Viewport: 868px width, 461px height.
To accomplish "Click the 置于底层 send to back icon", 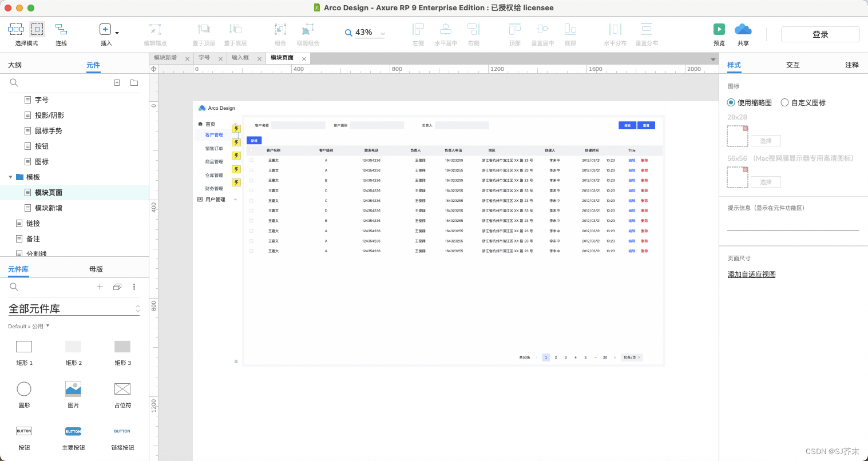I will (x=235, y=29).
